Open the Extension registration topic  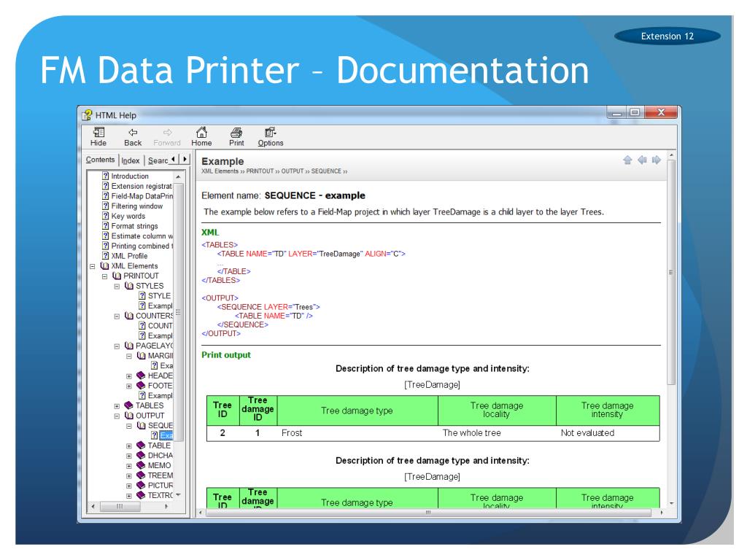(x=142, y=186)
